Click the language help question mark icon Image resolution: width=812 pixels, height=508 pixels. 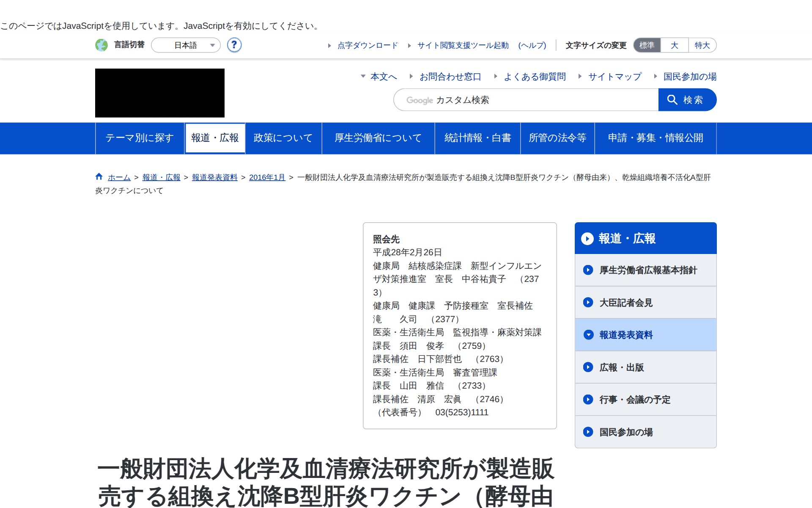point(234,45)
